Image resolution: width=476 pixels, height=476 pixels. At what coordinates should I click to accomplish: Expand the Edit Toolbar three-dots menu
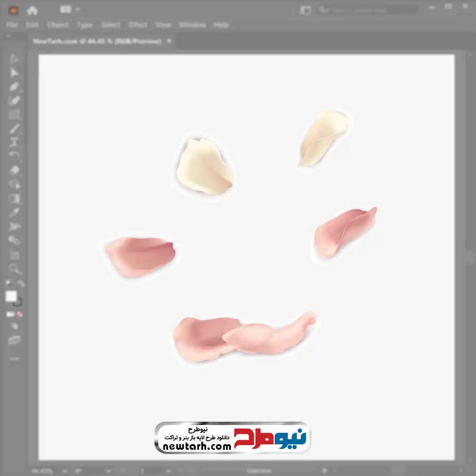14,358
